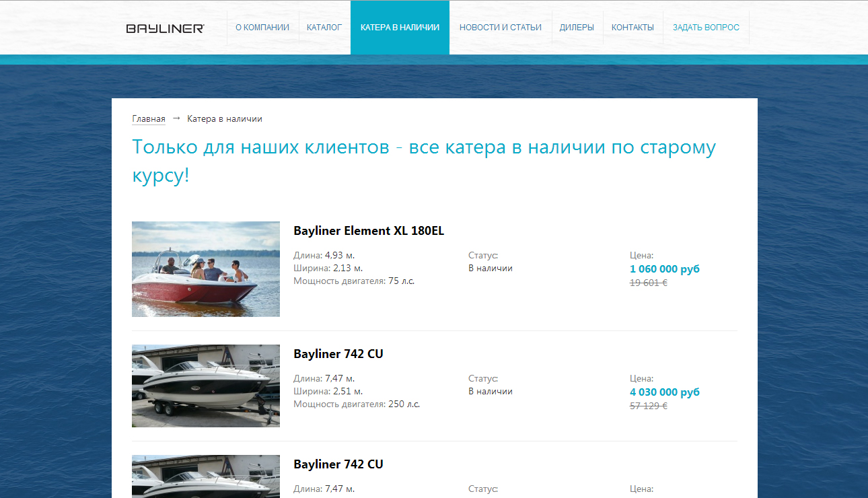Open the Bayliner 742 CU title in the bottom listing
The height and width of the screenshot is (498, 868).
[x=338, y=464]
